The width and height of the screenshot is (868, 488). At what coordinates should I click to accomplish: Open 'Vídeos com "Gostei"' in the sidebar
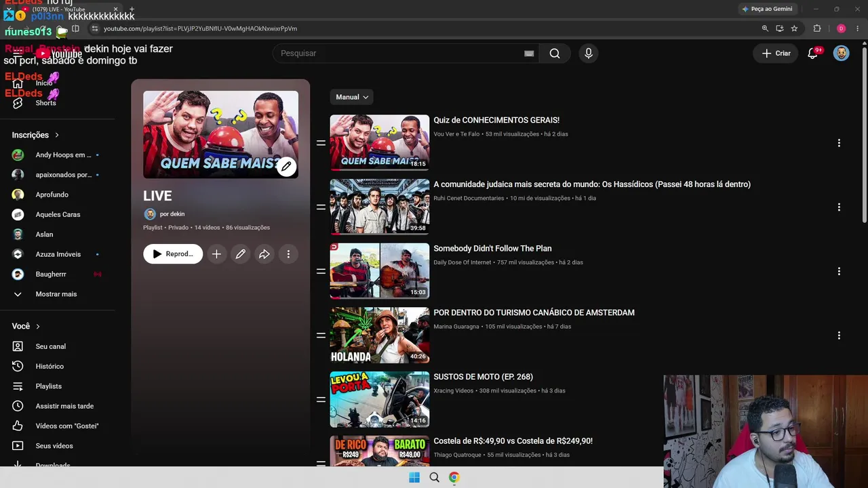tap(57, 426)
